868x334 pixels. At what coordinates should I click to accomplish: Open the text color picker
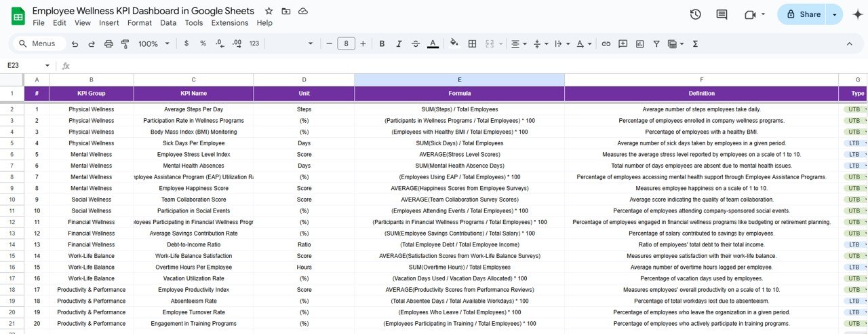tap(433, 43)
